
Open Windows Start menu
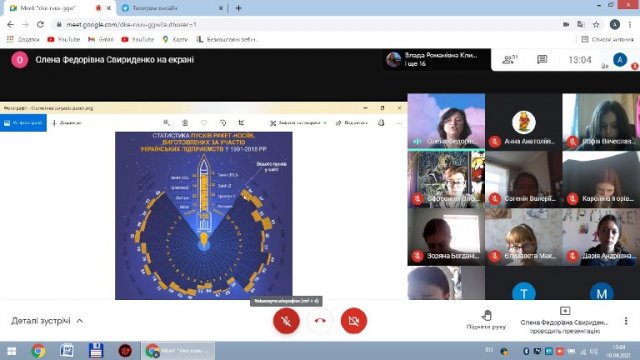[12, 351]
